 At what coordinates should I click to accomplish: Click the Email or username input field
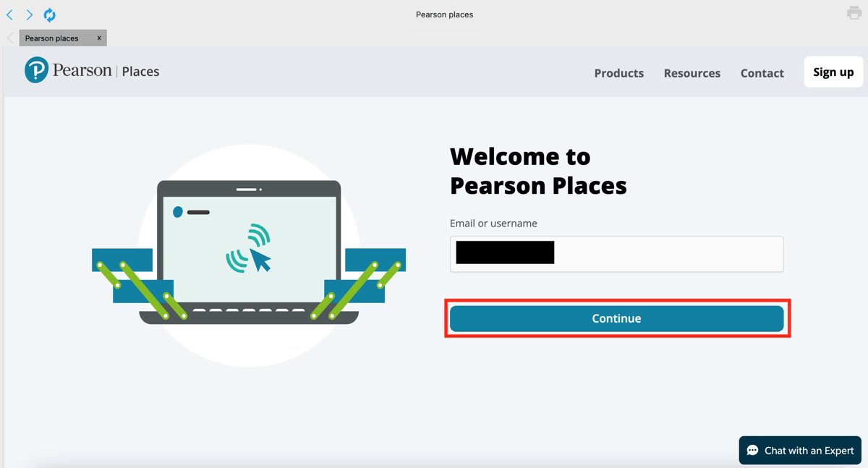tap(616, 254)
